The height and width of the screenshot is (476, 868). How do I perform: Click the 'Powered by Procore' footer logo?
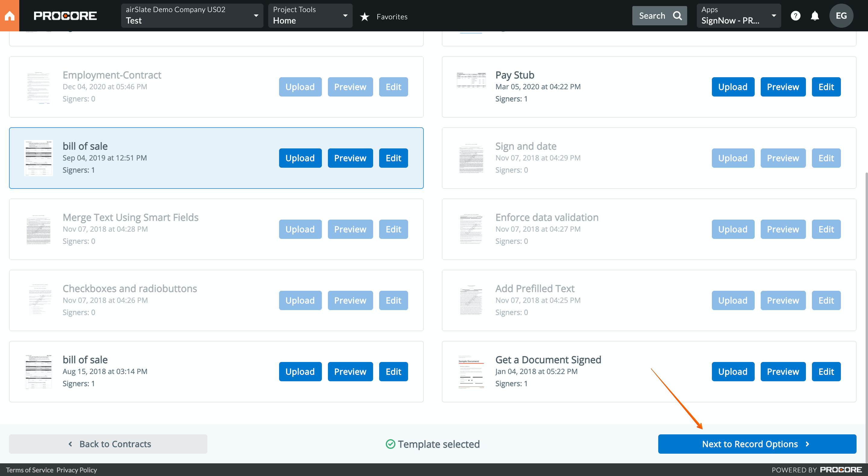[841, 470]
